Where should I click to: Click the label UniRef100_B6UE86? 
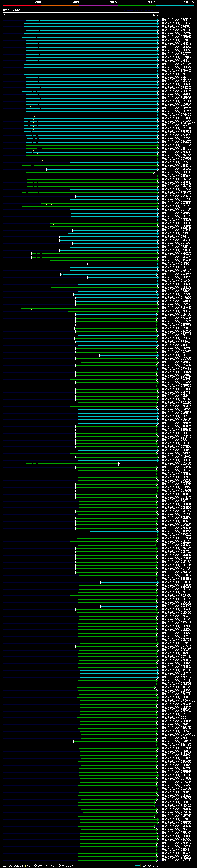(x=176, y=223)
